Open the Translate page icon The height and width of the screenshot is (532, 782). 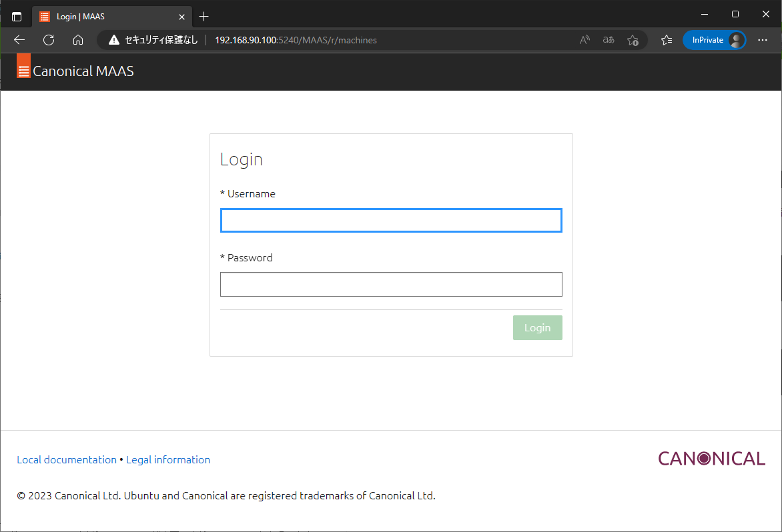coord(608,40)
